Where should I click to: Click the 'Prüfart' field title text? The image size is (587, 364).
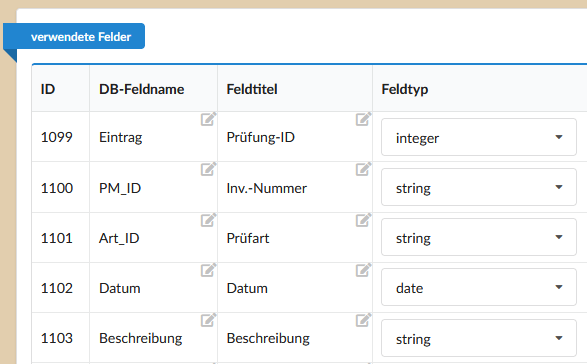[248, 238]
